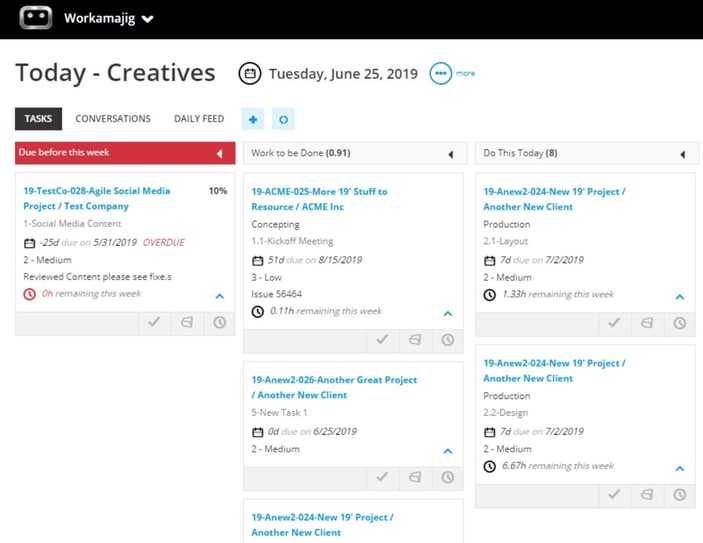Click the Workamajig robot logo

pyautogui.click(x=35, y=18)
